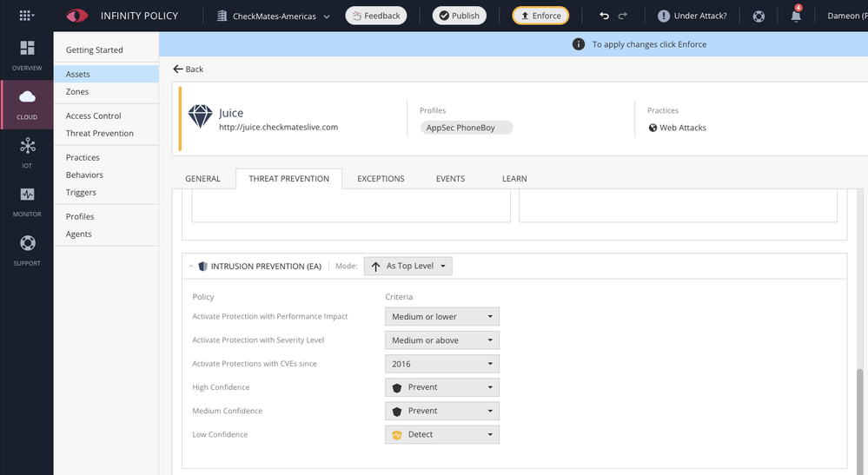Click the Web Attacks globe icon

[x=653, y=128]
